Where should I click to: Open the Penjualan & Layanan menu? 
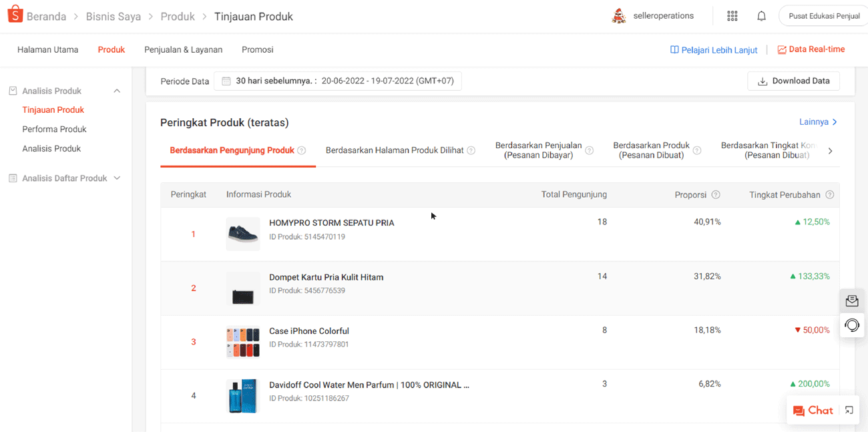coord(183,49)
